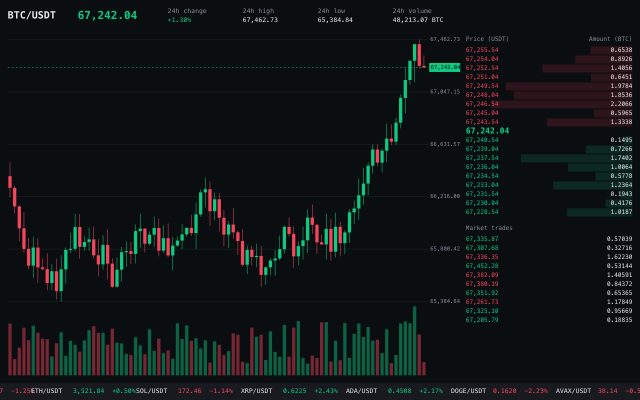
Task: Click the 24h low value in header
Action: point(335,20)
